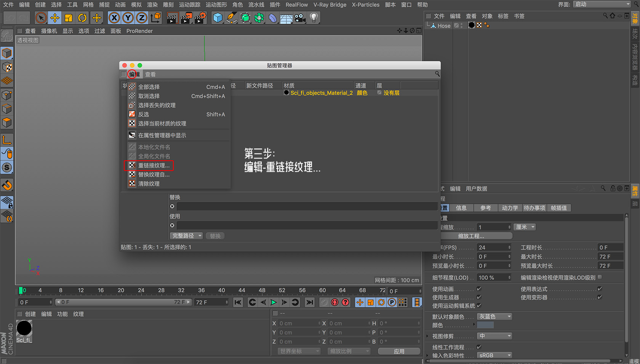Open the 完整路径 dropdown
Image resolution: width=640 pixels, height=364 pixels.
(187, 236)
